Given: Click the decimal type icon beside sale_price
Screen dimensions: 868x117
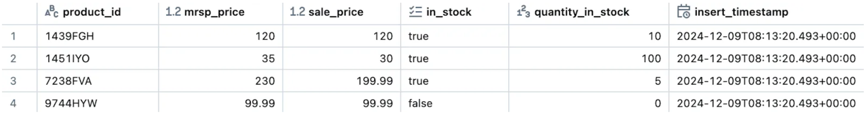Looking at the screenshot, I should pyautogui.click(x=297, y=12).
